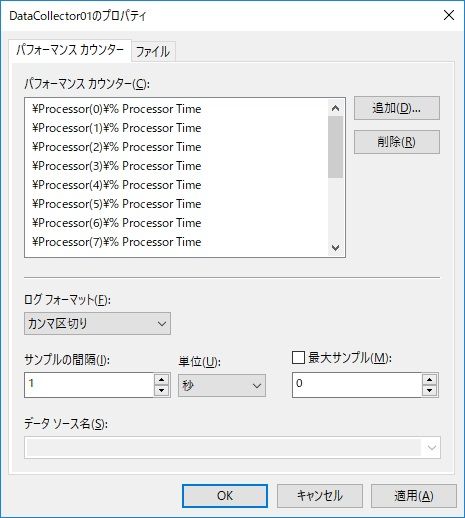
Task: Click the 削除(R) button
Action: pos(397,142)
